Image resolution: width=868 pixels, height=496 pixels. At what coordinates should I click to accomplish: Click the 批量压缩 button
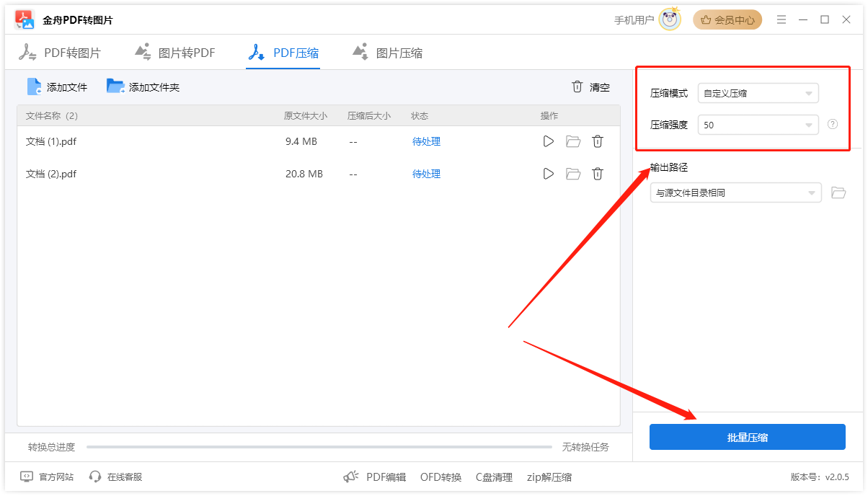[747, 437]
